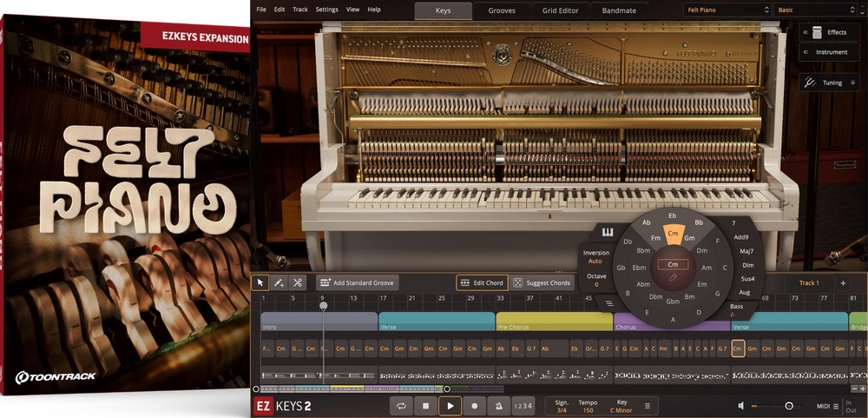Open the Help menu

[x=374, y=10]
